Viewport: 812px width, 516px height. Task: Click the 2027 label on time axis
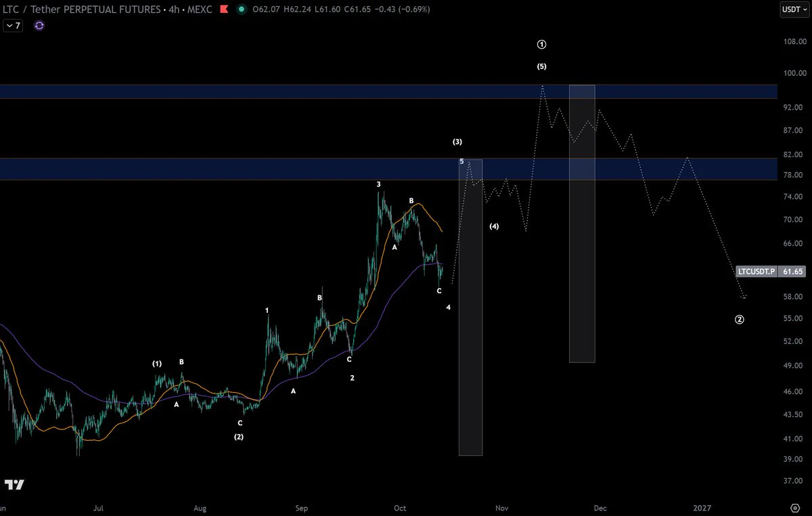tap(702, 507)
